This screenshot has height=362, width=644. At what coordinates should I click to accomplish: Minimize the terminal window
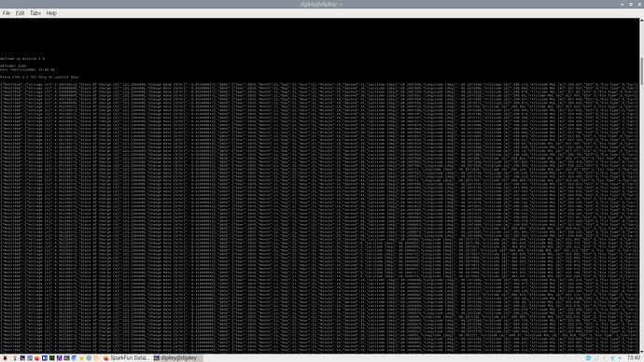pyautogui.click(x=623, y=4)
